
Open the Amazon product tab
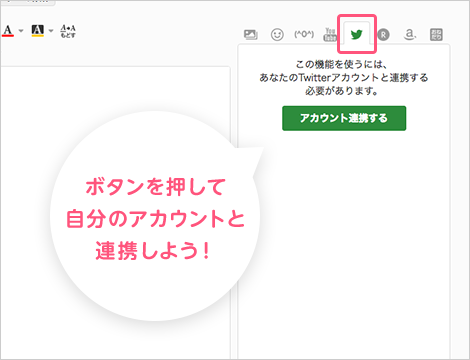410,34
